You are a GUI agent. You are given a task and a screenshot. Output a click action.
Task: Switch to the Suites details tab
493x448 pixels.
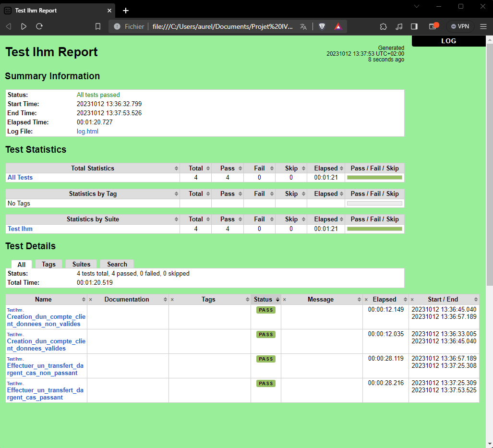click(82, 264)
